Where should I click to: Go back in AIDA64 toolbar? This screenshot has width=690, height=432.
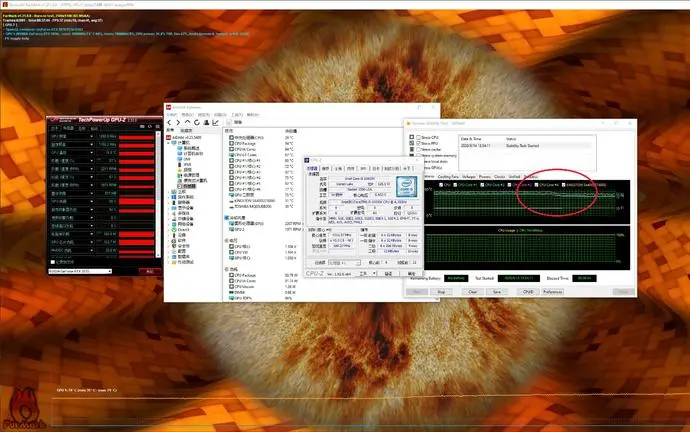[x=169, y=123]
